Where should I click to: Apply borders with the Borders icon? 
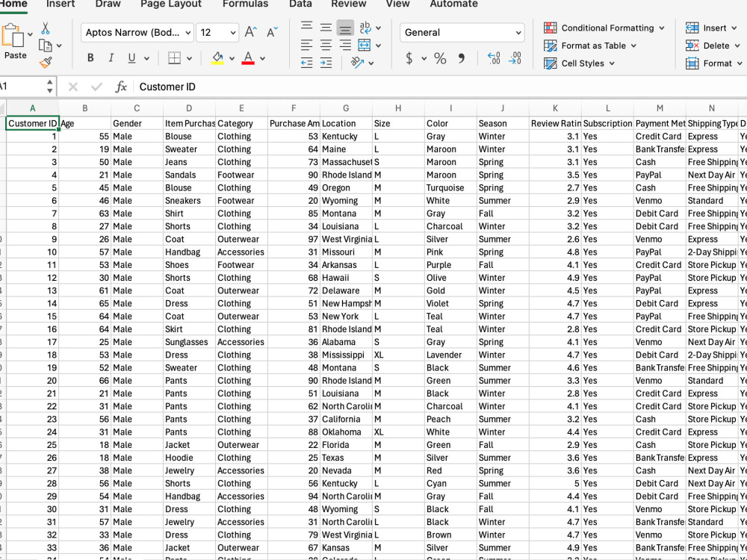174,58
